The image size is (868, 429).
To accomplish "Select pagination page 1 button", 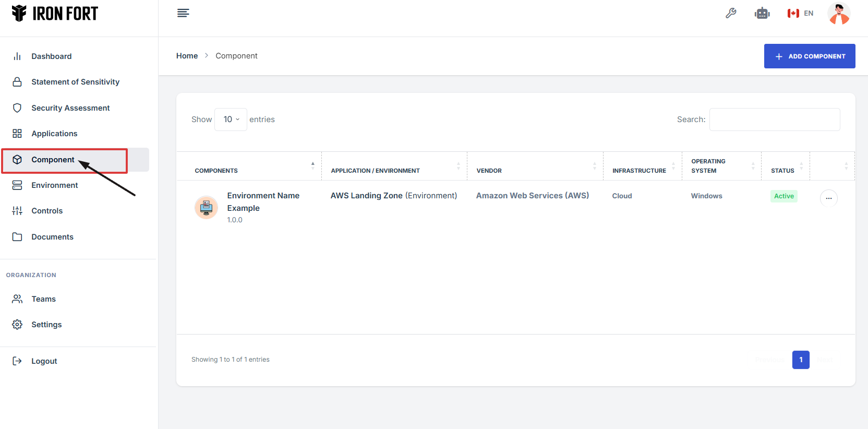I will point(800,360).
